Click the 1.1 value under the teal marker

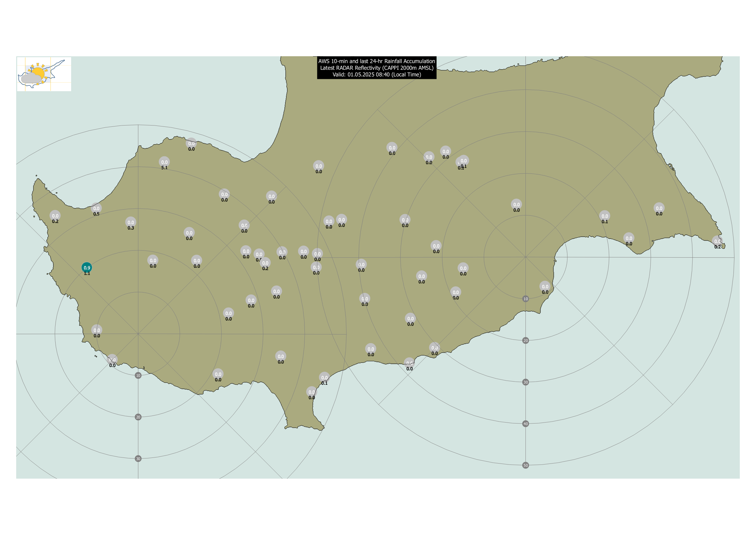click(87, 274)
